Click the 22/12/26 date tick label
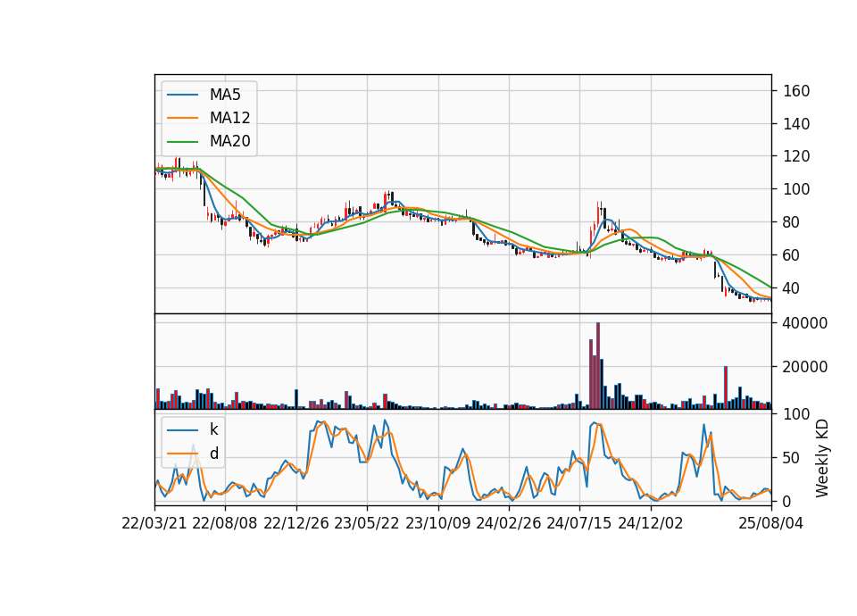This screenshot has width=857, height=616. coord(296,524)
